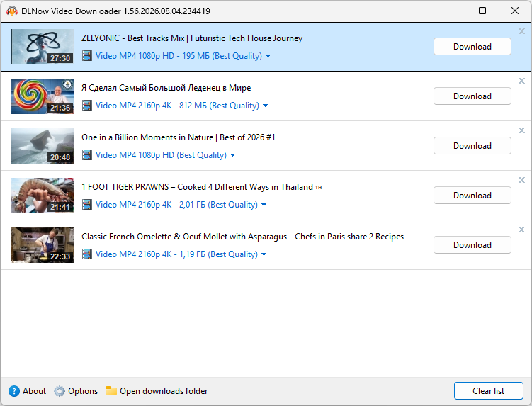Click film icon on French Omelette row
This screenshot has height=406, width=532.
pos(87,254)
